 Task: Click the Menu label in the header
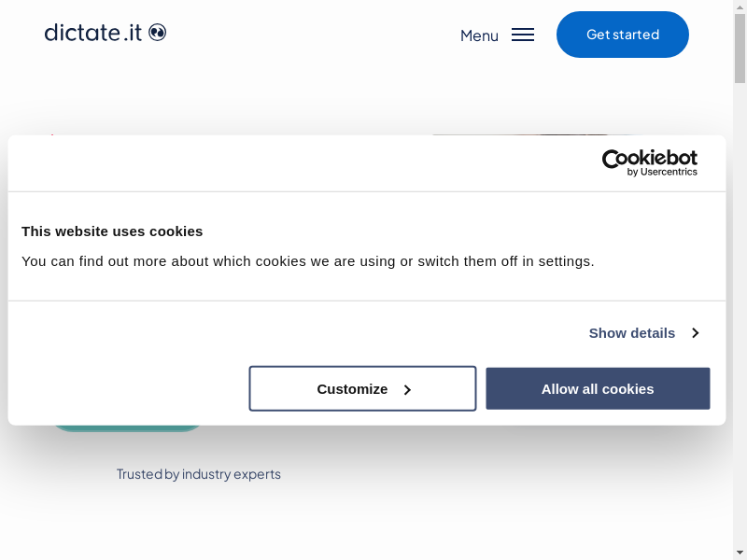(x=479, y=35)
